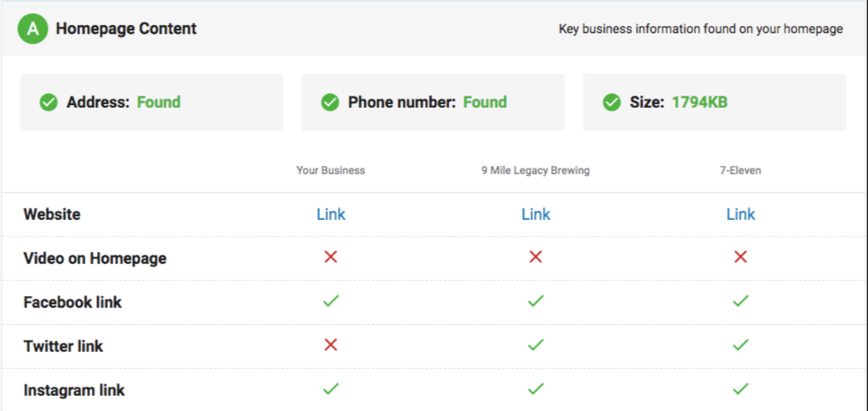Click 7-Eleven Facebook link checkmark
868x411 pixels.
click(741, 301)
